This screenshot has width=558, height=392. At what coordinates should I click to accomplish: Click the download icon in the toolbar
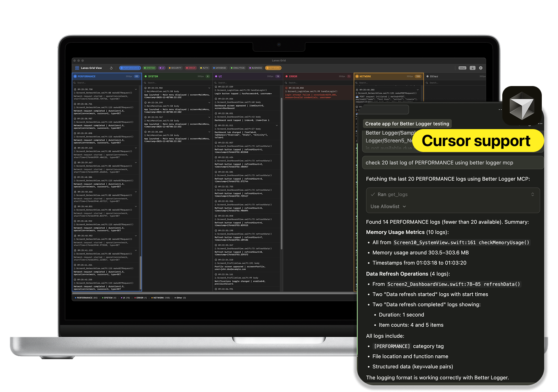pos(472,68)
